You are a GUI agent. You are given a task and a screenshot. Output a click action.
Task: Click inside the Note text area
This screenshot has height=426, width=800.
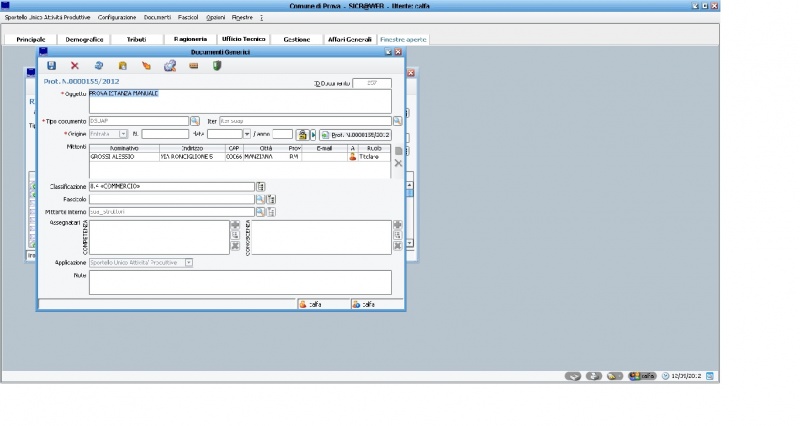[x=240, y=282]
